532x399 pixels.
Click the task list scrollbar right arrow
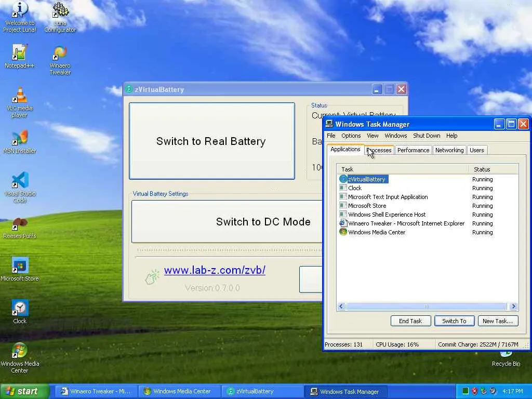513,307
